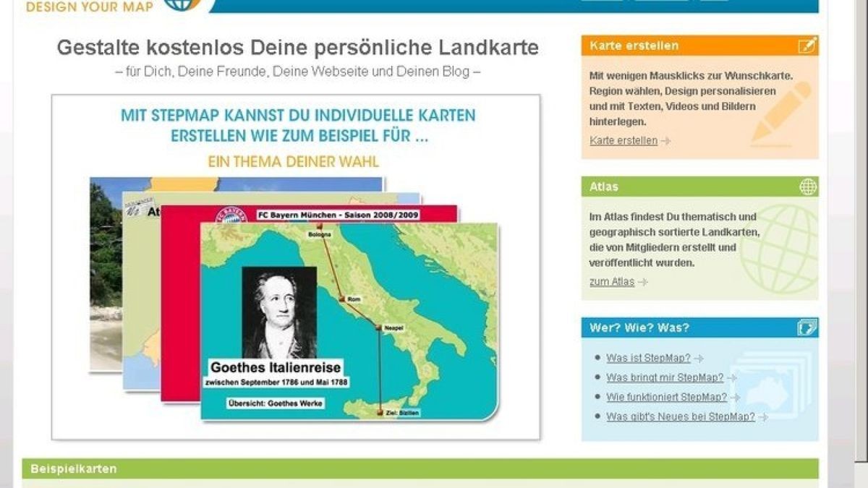Click the pencil edit icon in Karte erstellen header
The image size is (868, 488).
[807, 46]
